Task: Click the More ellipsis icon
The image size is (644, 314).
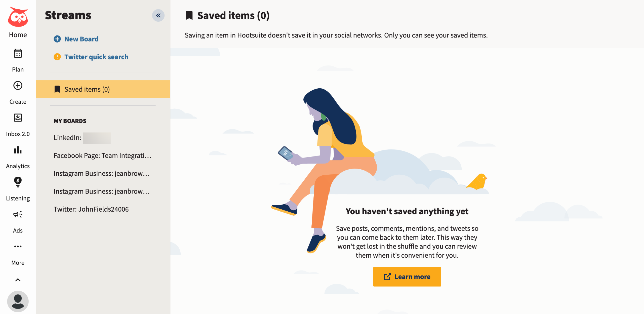Action: [18, 247]
